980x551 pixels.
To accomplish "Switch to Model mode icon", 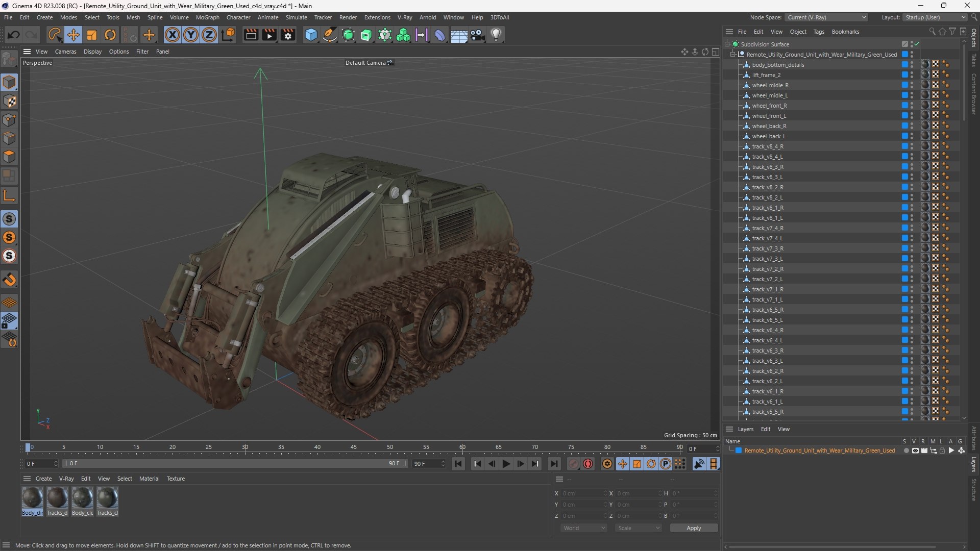I will tap(10, 82).
